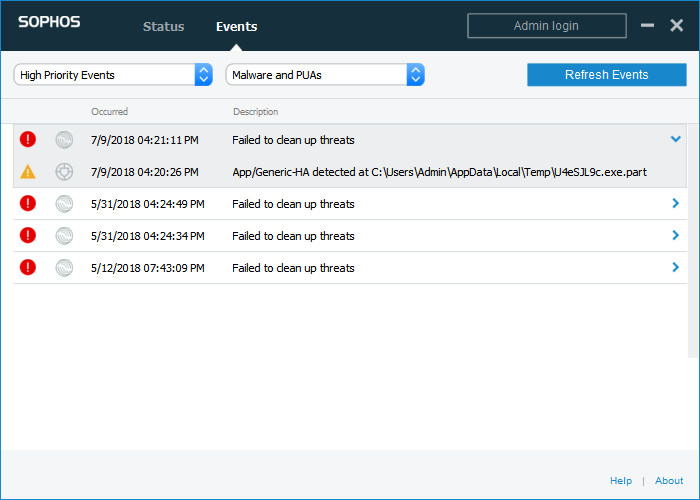Expand the 5/31/2018 04:24:34 PM event

(675, 235)
